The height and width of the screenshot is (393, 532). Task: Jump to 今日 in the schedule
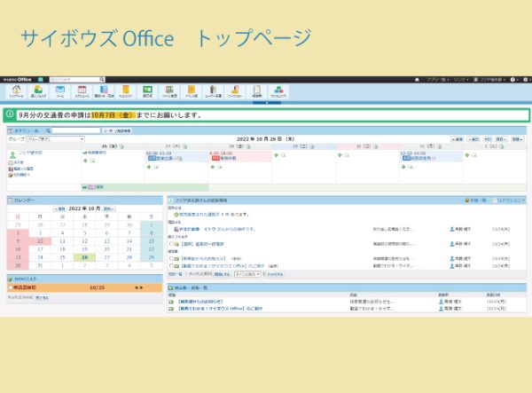(x=488, y=139)
